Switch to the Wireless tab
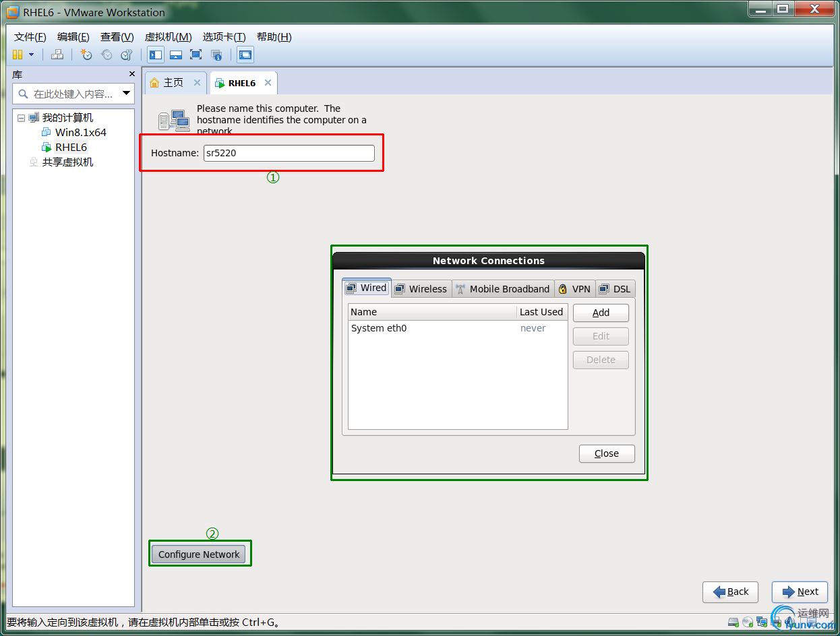This screenshot has height=636, width=840. 421,289
